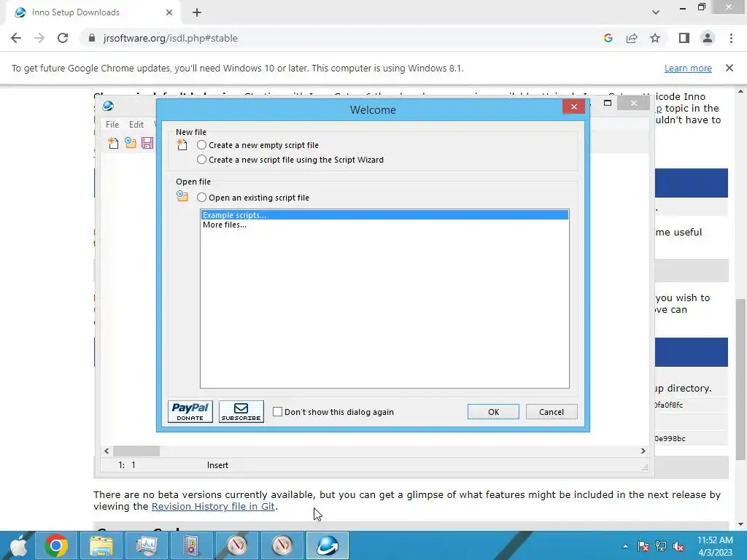Screen dimensions: 747x560
Task: Open the File menu in Inno Setup
Action: click(x=112, y=124)
